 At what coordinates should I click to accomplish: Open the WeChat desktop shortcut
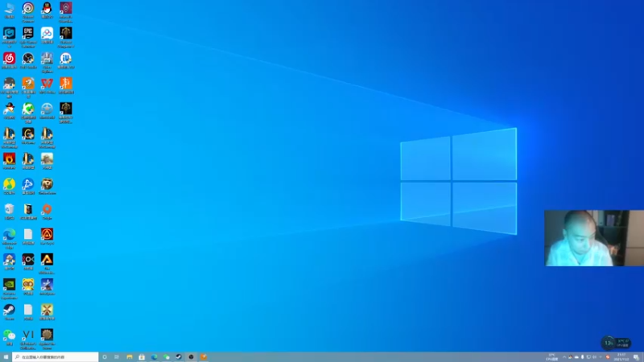[x=9, y=336]
